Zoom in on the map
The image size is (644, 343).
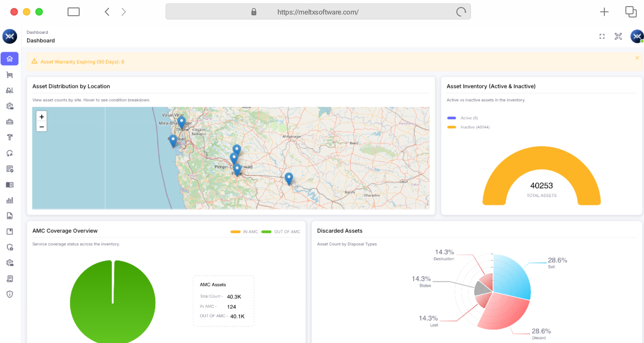tap(42, 117)
